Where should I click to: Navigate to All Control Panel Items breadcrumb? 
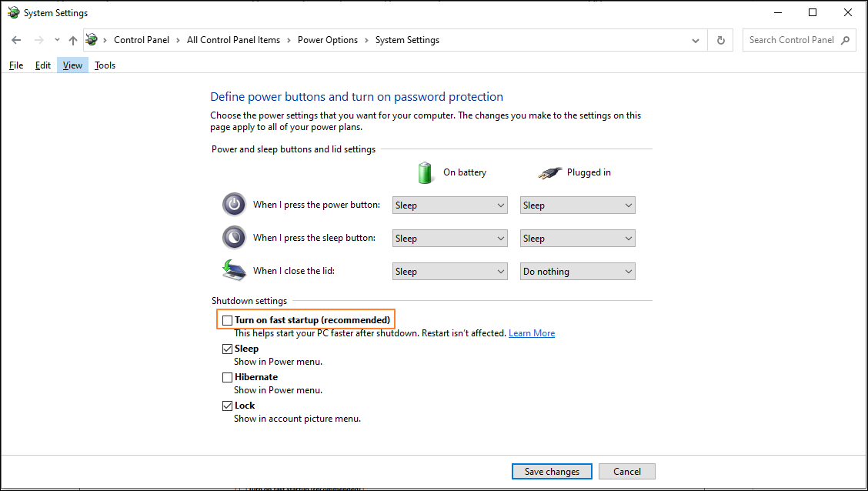pyautogui.click(x=234, y=40)
